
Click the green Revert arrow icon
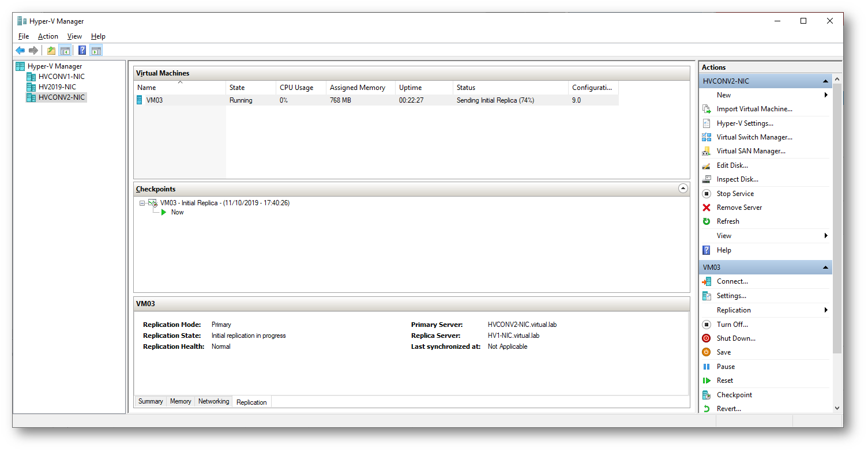(707, 409)
